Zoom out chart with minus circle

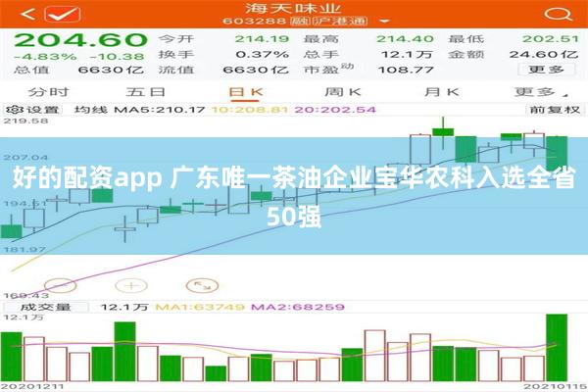tap(61, 286)
